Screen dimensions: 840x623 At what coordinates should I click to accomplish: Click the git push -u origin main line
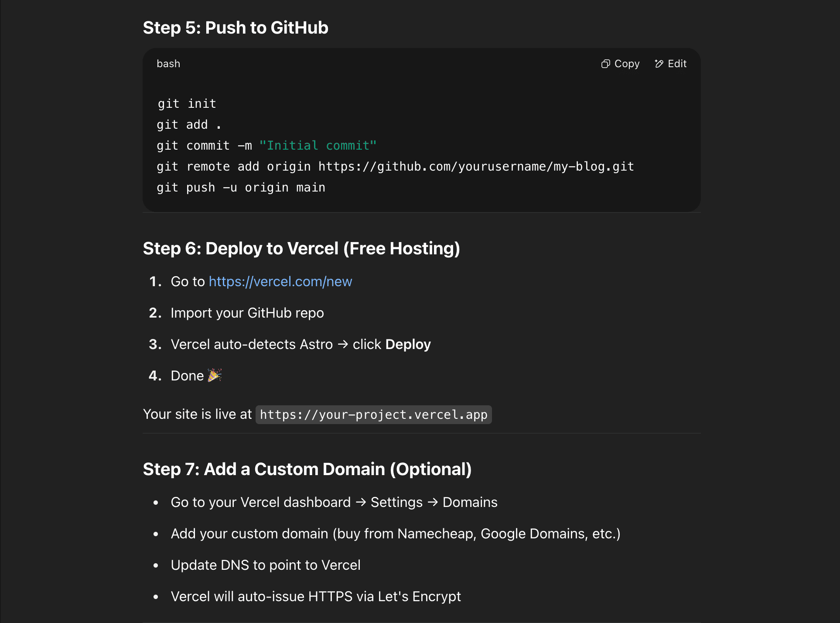click(241, 188)
